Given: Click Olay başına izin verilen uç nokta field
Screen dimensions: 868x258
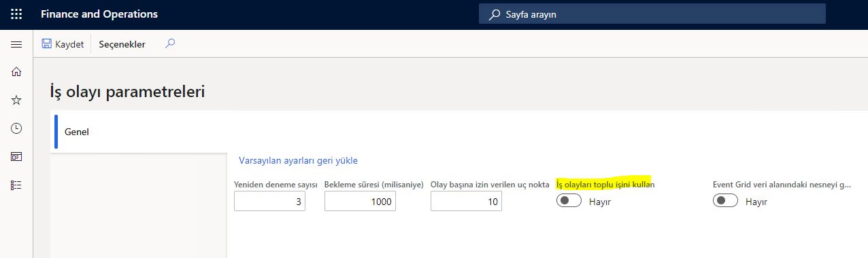Looking at the screenshot, I should [466, 202].
